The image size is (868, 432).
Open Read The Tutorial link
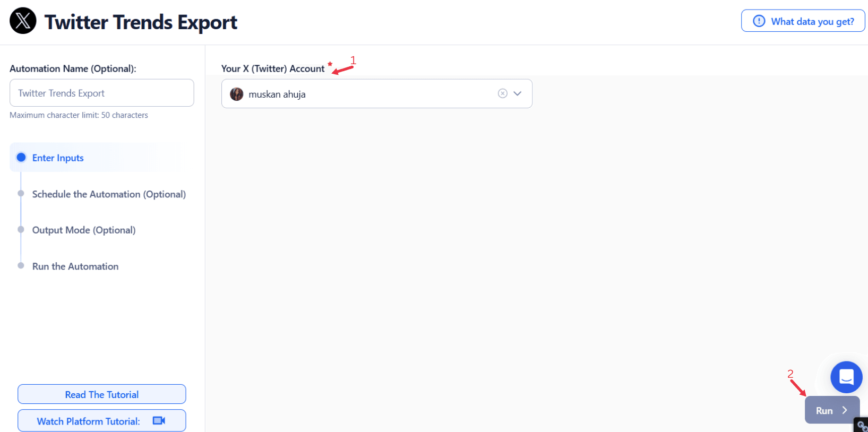(x=102, y=394)
